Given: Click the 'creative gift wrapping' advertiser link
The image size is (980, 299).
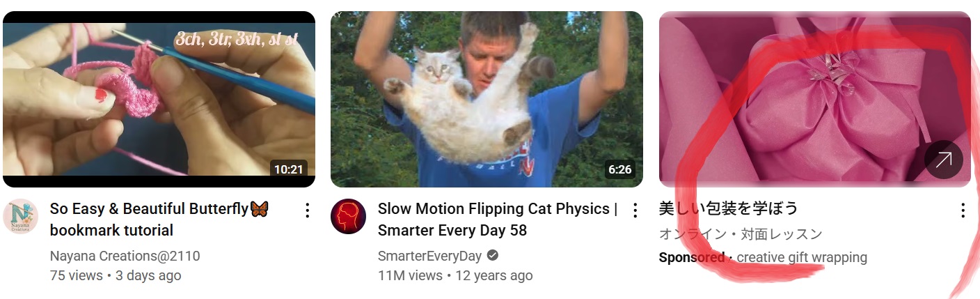Looking at the screenshot, I should pyautogui.click(x=802, y=258).
